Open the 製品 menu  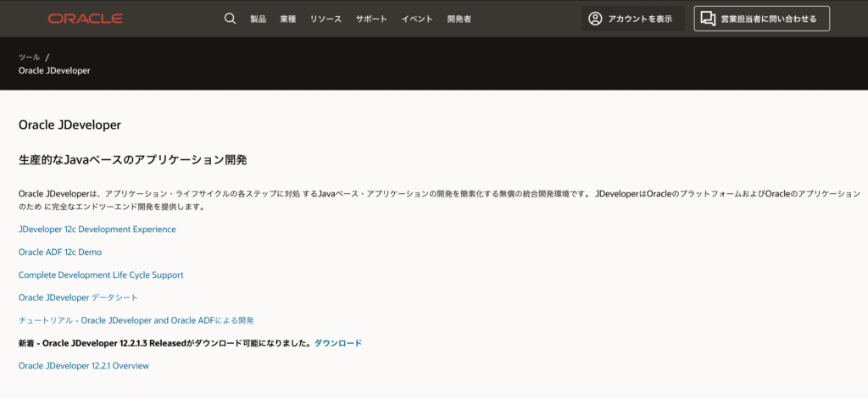258,19
